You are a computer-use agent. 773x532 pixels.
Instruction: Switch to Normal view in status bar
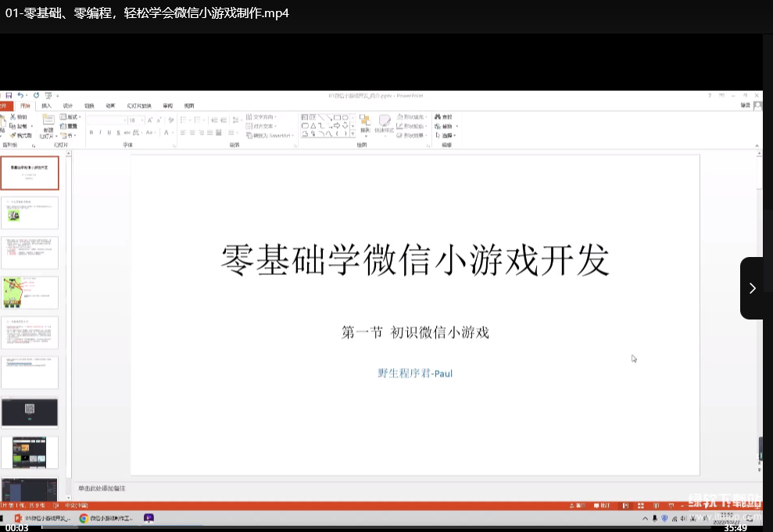point(625,505)
